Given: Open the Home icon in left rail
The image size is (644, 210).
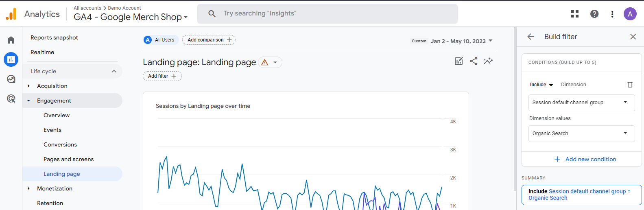Looking at the screenshot, I should pos(11,40).
